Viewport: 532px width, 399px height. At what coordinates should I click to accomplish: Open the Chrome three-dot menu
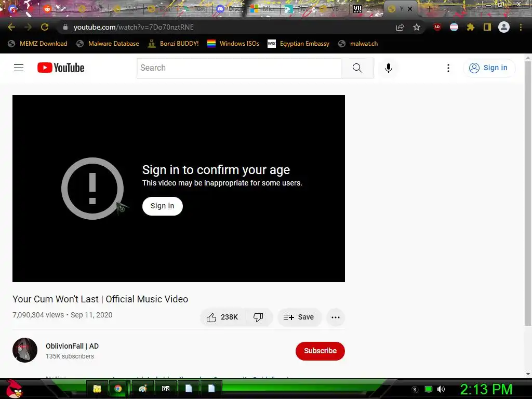click(x=521, y=27)
